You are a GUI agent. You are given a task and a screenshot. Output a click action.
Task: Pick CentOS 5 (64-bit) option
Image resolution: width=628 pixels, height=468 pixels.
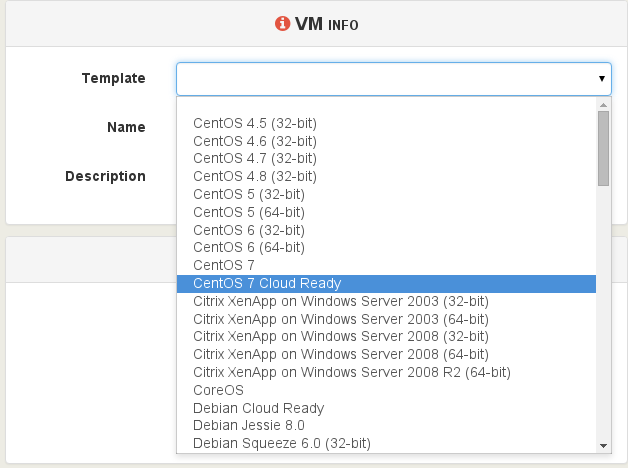pos(386,212)
